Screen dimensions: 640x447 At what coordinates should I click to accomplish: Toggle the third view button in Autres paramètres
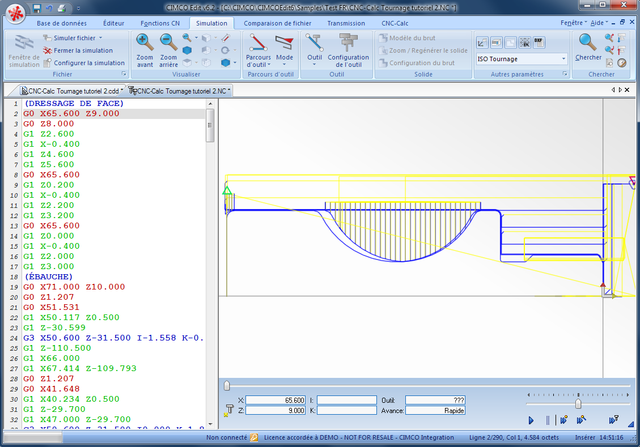pyautogui.click(x=511, y=42)
